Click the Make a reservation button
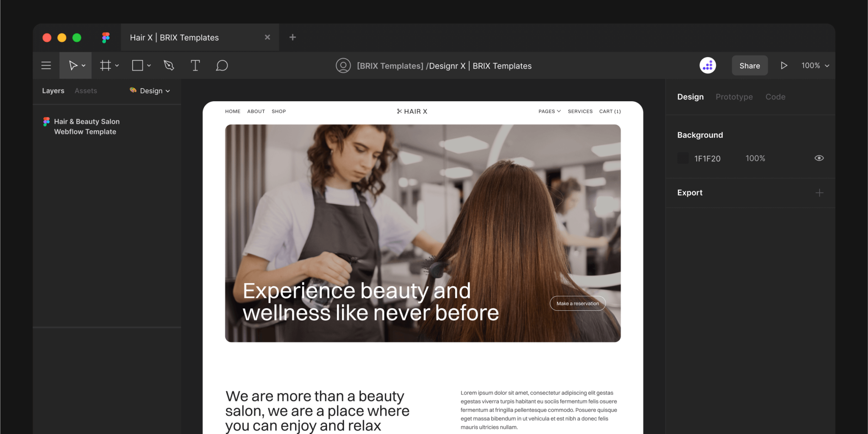 click(x=577, y=303)
